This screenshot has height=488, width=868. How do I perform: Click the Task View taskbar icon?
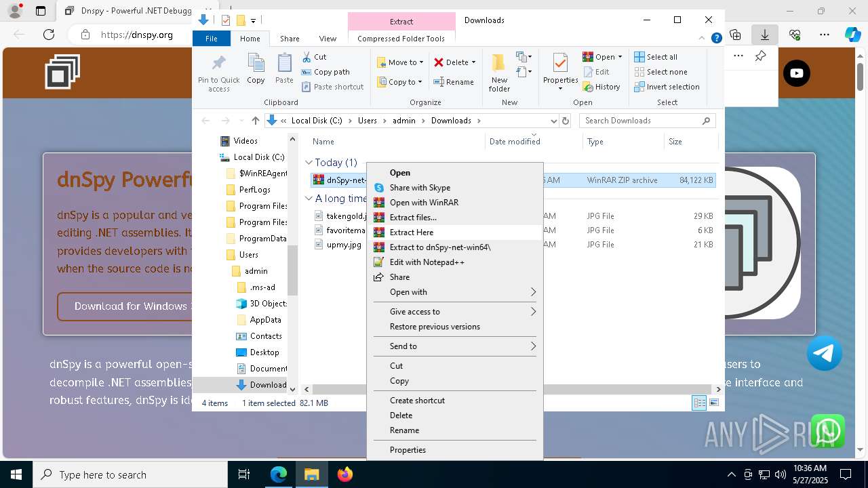pyautogui.click(x=244, y=474)
